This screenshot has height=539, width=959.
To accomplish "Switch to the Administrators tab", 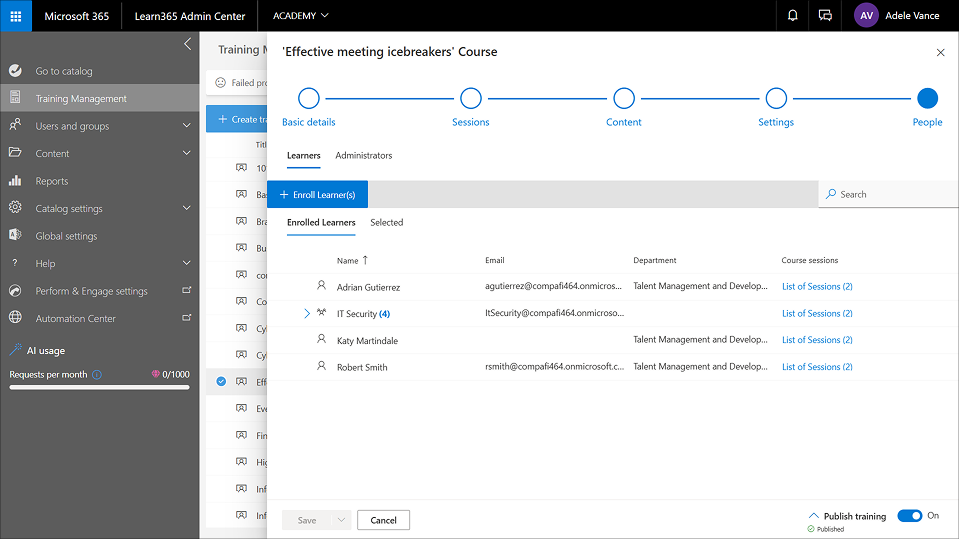I will point(363,155).
